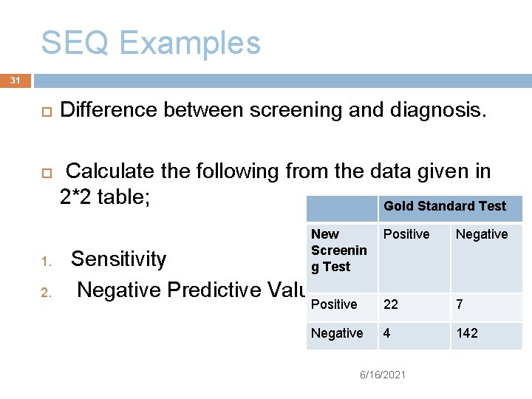Click the "New Screening Test" table cell
The height and width of the screenshot is (399, 532).
pyautogui.click(x=339, y=251)
